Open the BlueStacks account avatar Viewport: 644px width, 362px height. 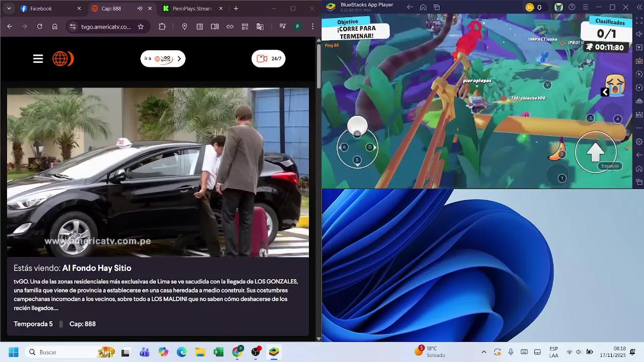point(558,7)
